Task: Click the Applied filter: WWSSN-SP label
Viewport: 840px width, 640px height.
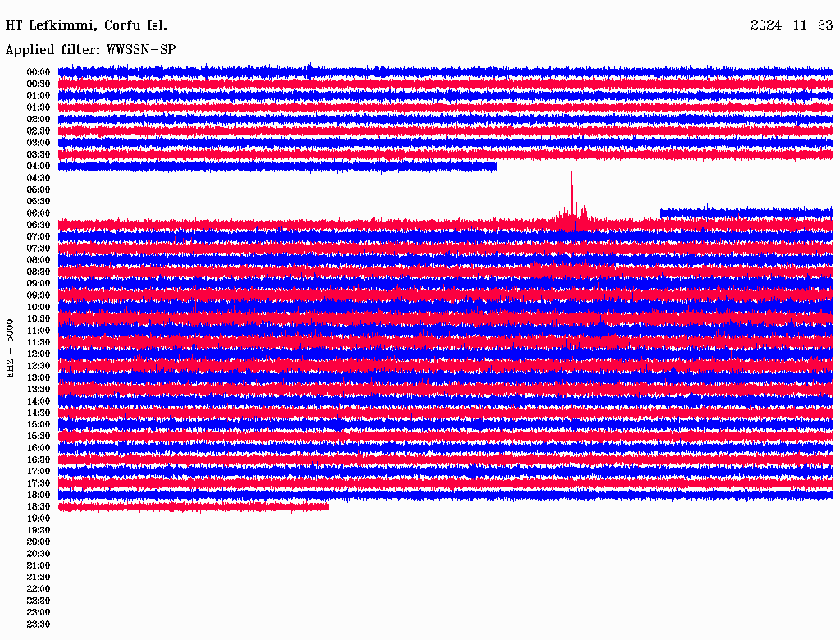Action: (x=90, y=50)
